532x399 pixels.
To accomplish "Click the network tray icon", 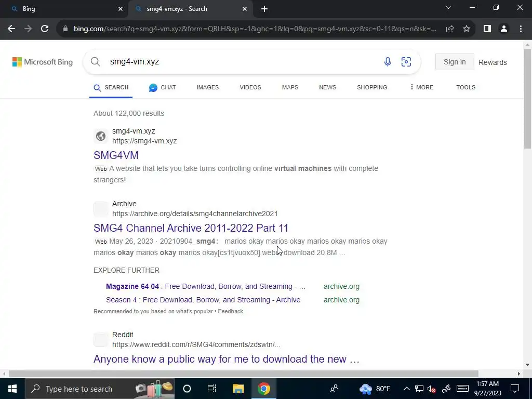I will click(419, 389).
